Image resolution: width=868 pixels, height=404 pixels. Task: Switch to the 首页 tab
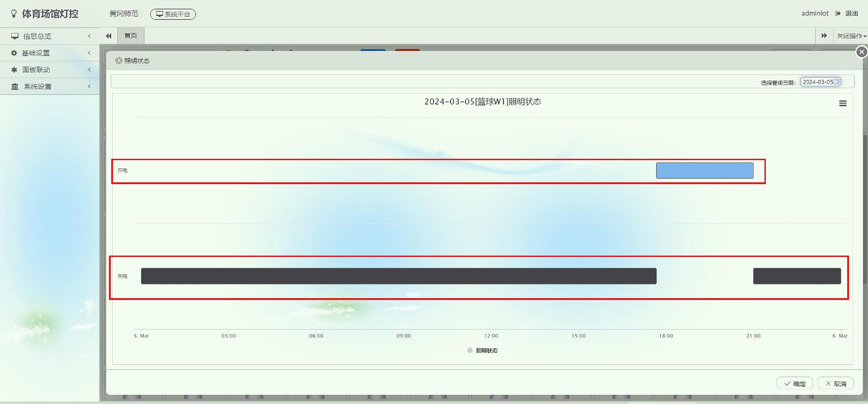click(131, 36)
